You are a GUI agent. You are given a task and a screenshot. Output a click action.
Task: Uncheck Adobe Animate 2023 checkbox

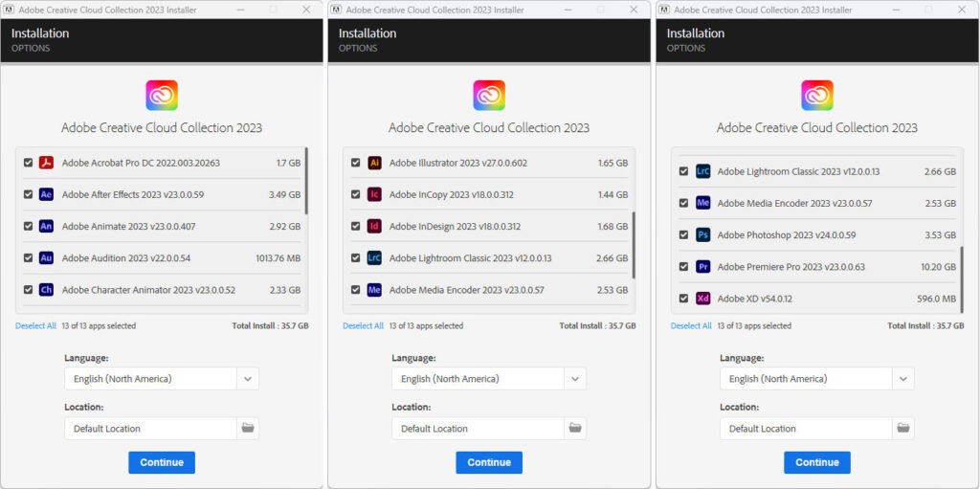28,227
